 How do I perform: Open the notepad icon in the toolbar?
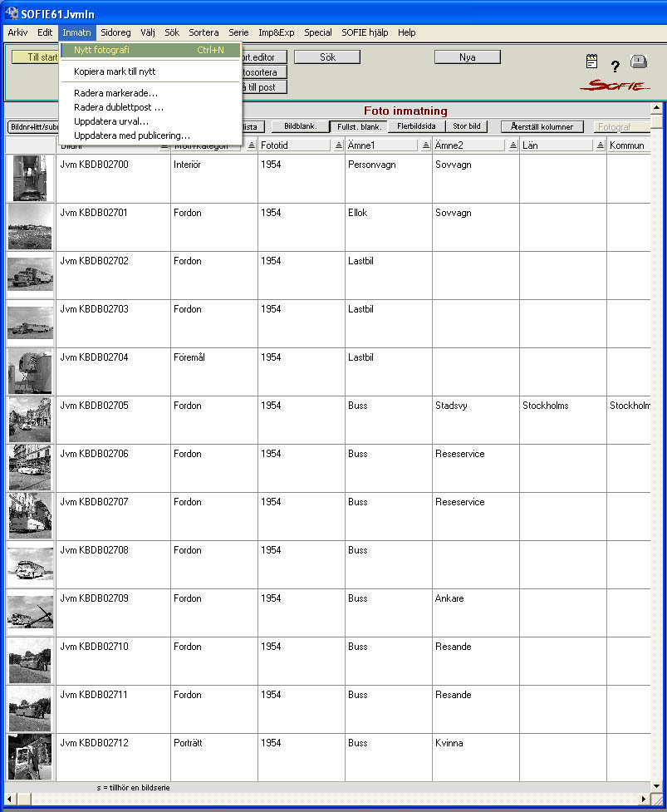tap(591, 62)
